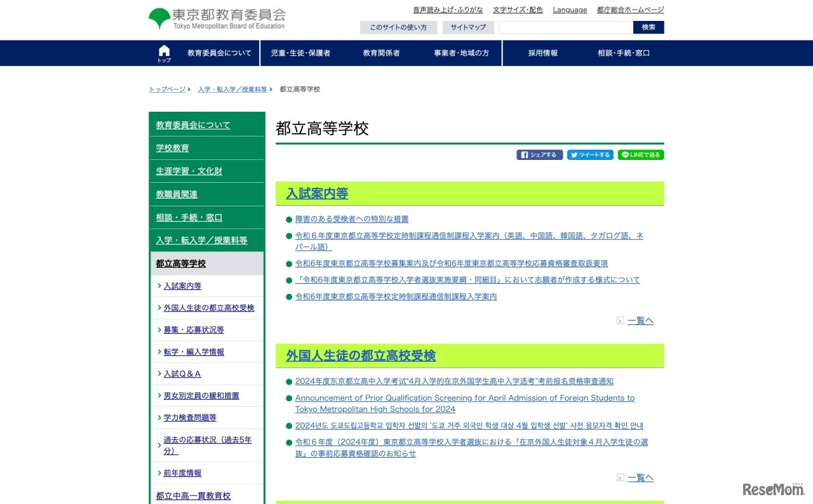Share the page via the Facebook シェアする icon

(x=539, y=154)
